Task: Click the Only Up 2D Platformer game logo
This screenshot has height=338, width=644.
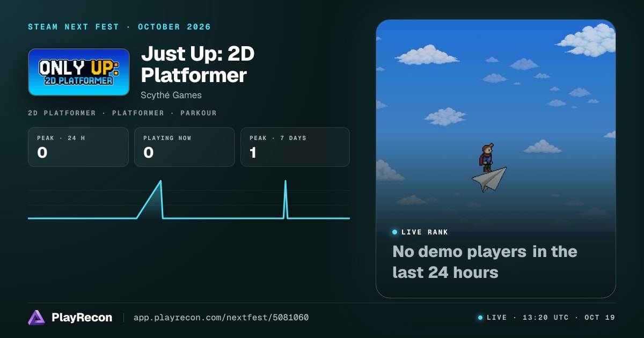Action: pos(79,72)
